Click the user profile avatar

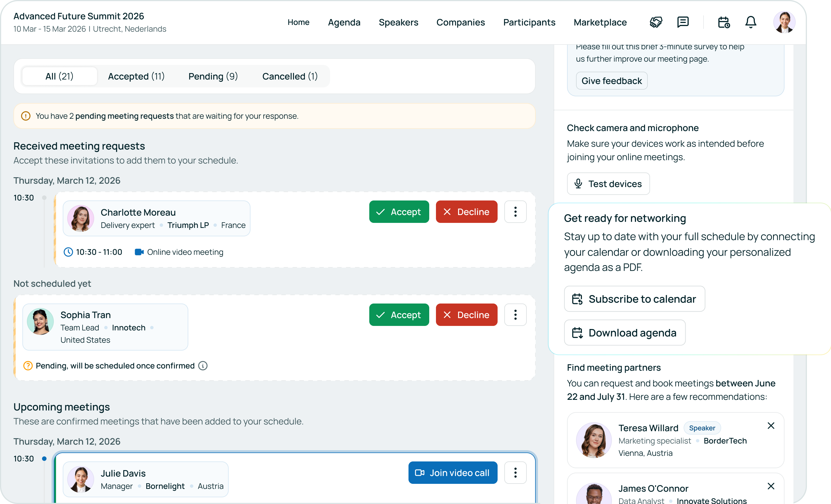tap(784, 22)
